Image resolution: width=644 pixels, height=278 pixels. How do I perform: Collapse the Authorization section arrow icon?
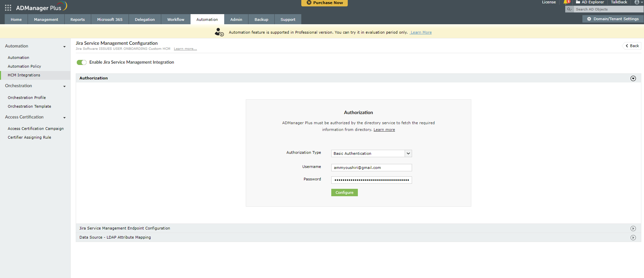click(x=633, y=78)
